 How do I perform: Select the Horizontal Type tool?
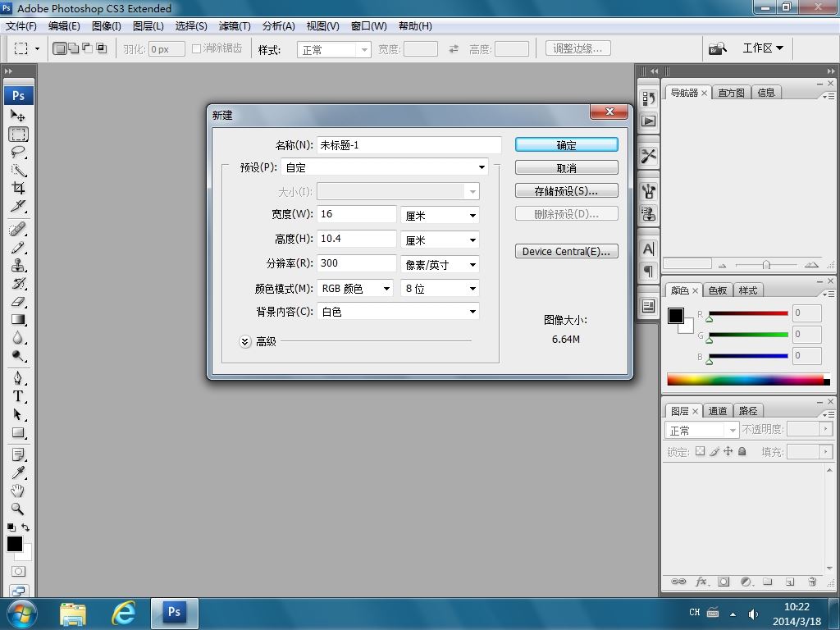click(18, 396)
